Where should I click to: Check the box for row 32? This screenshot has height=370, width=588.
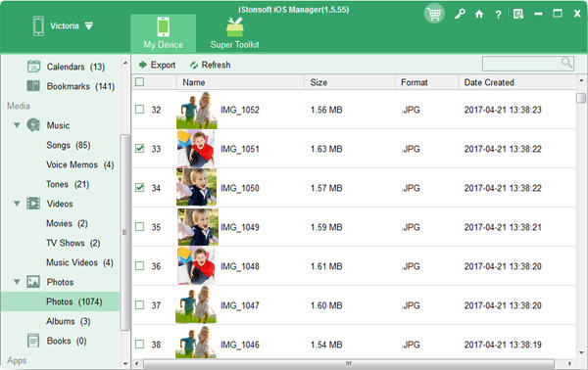pos(139,110)
